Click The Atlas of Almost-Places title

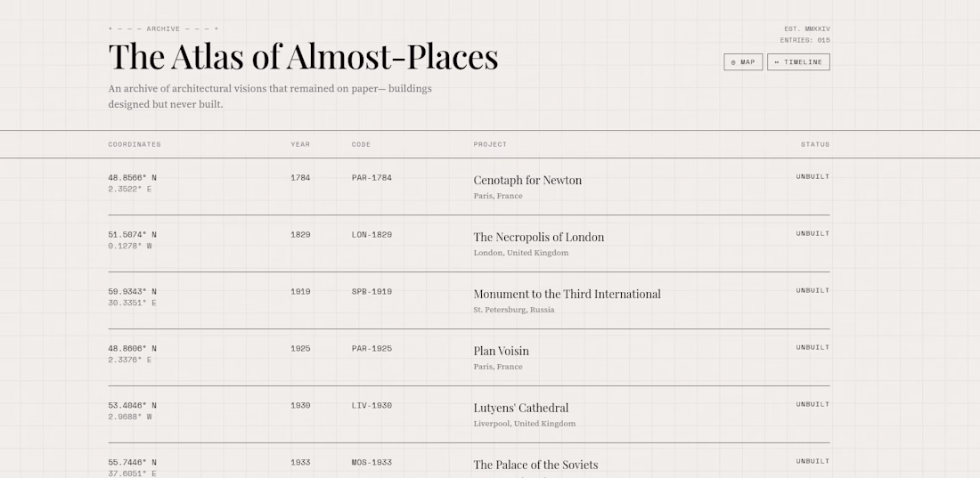(303, 57)
